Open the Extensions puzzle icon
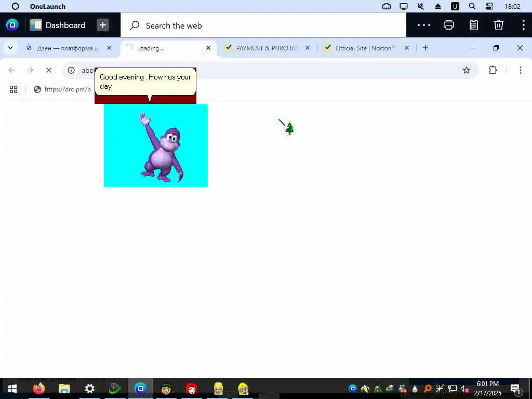Screen dimensions: 532x399 click(x=493, y=70)
